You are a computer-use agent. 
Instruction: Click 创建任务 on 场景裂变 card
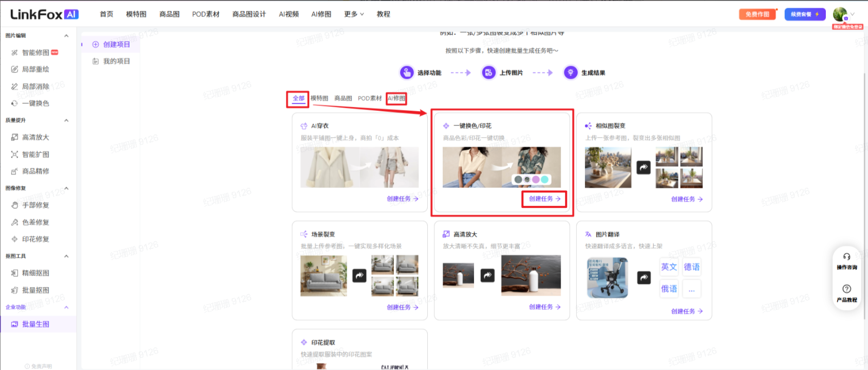(x=403, y=307)
